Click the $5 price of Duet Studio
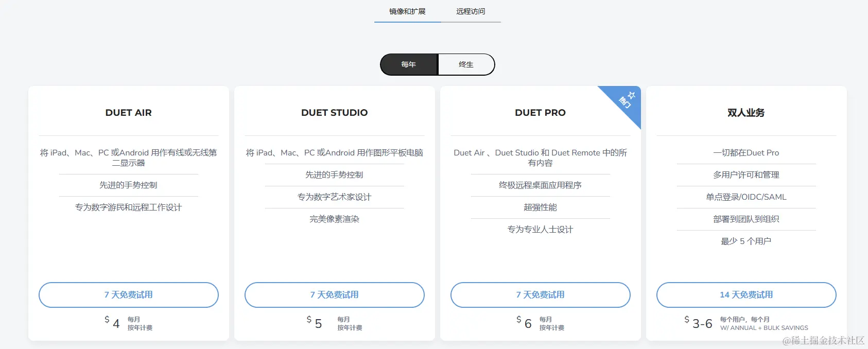 point(315,322)
